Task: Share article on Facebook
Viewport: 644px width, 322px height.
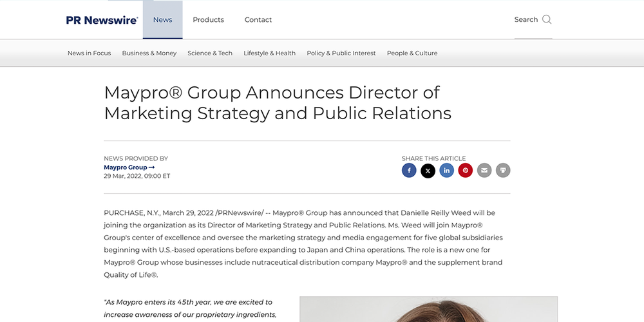Action: click(x=409, y=171)
